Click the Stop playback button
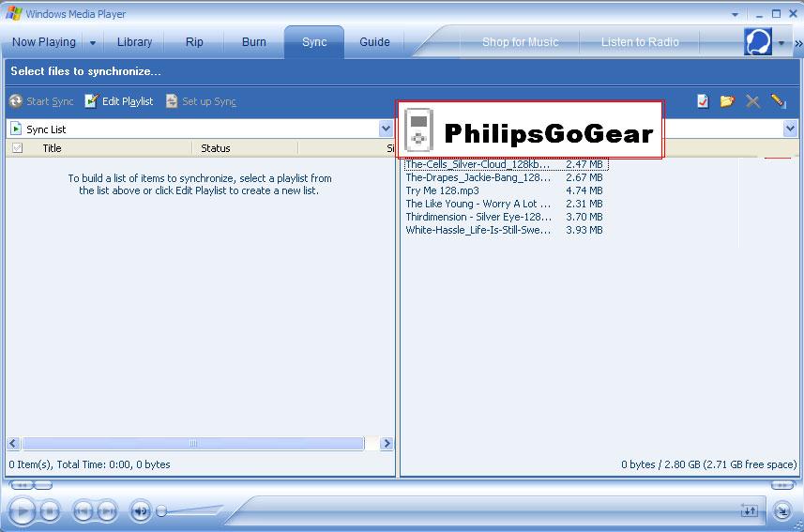Image resolution: width=804 pixels, height=532 pixels. point(50,511)
